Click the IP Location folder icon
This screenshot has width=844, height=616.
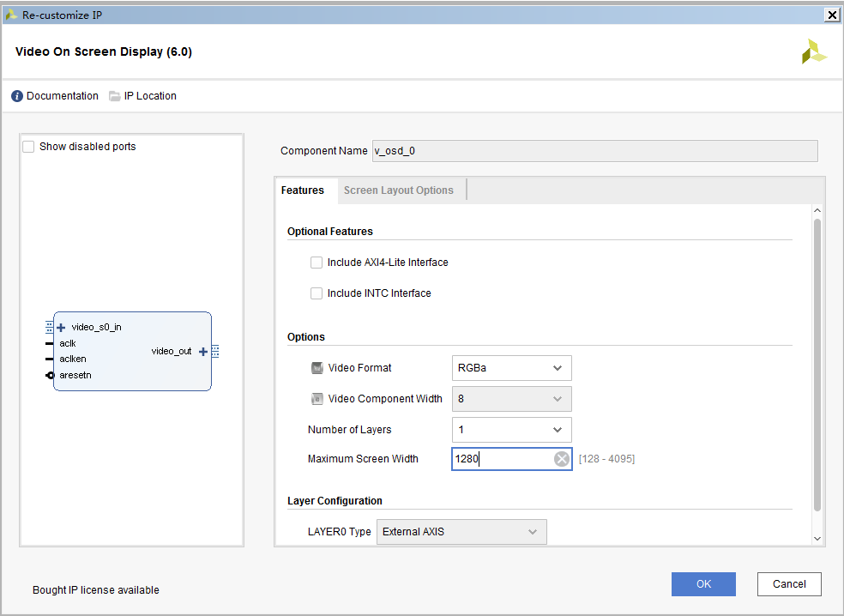(x=115, y=96)
